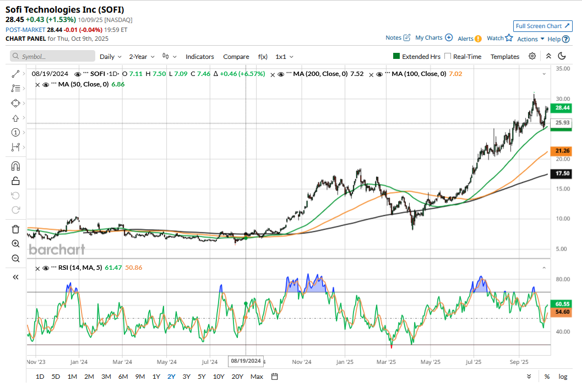Screen dimensions: 582x392
Task: Tick the Real-Time checkbox
Action: click(x=448, y=56)
